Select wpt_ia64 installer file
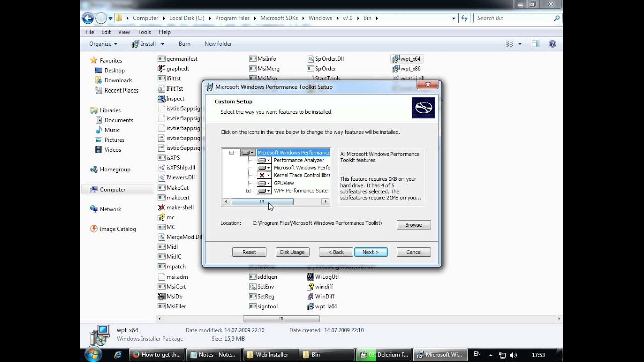644x362 pixels. [x=322, y=306]
